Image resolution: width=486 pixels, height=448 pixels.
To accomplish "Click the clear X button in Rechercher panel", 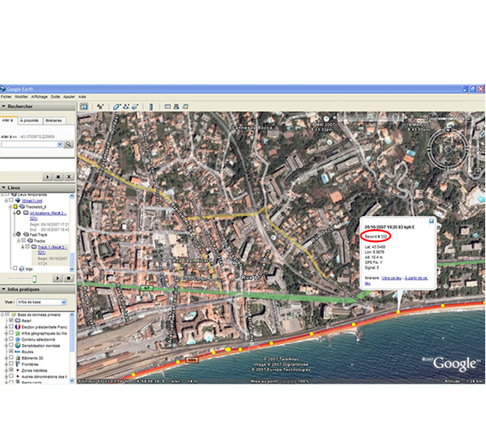I will click(x=69, y=177).
